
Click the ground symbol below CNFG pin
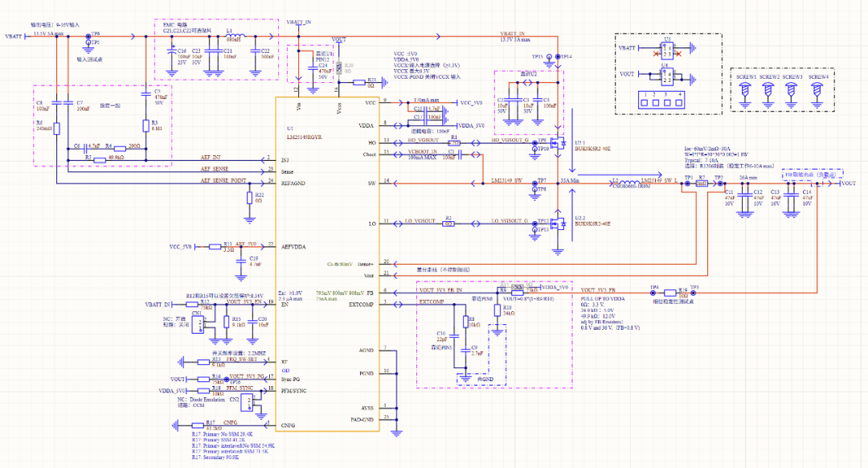click(395, 434)
